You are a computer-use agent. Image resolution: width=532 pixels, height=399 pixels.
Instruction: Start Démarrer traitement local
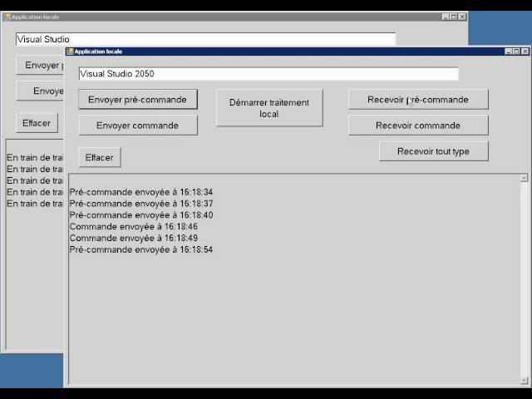269,108
